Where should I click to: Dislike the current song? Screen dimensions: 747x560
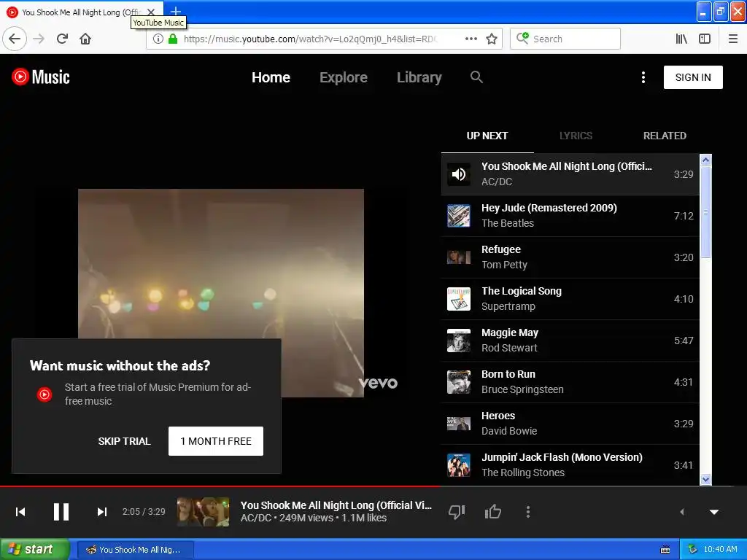(457, 512)
